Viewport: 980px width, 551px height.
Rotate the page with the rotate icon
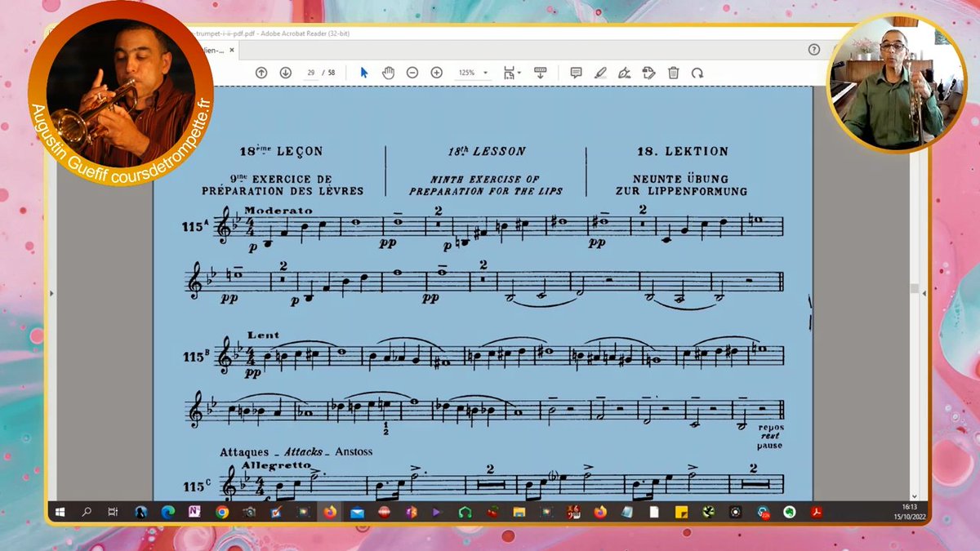(697, 73)
